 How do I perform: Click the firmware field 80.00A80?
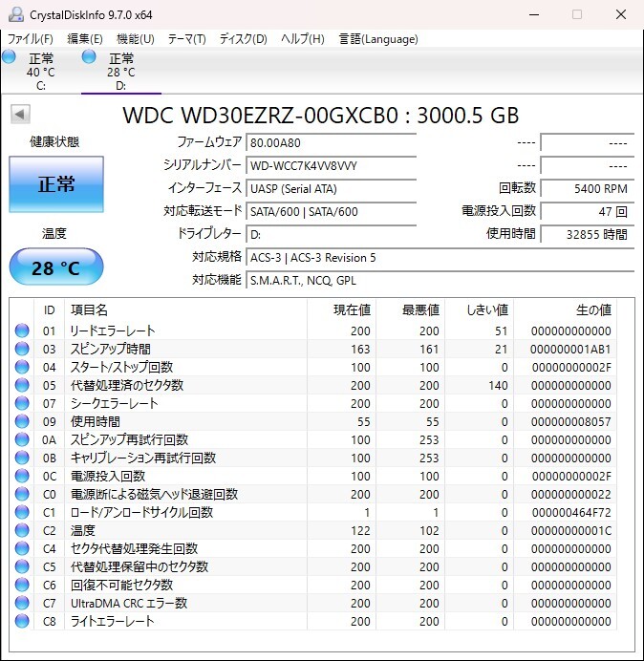pyautogui.click(x=331, y=142)
